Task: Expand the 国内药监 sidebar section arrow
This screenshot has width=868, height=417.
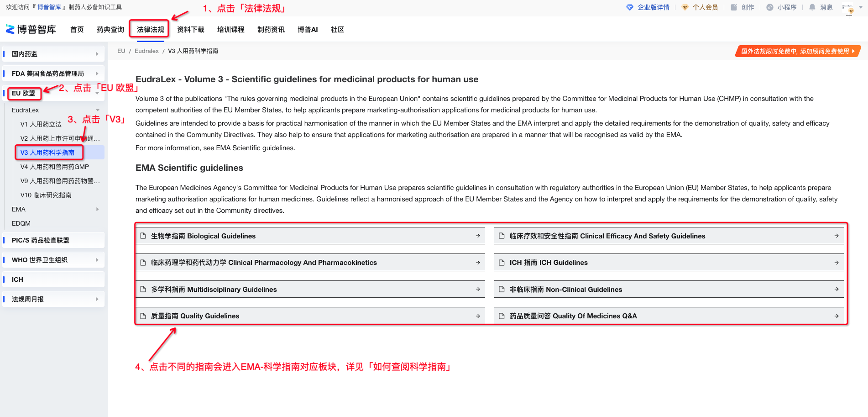Action: [x=97, y=54]
